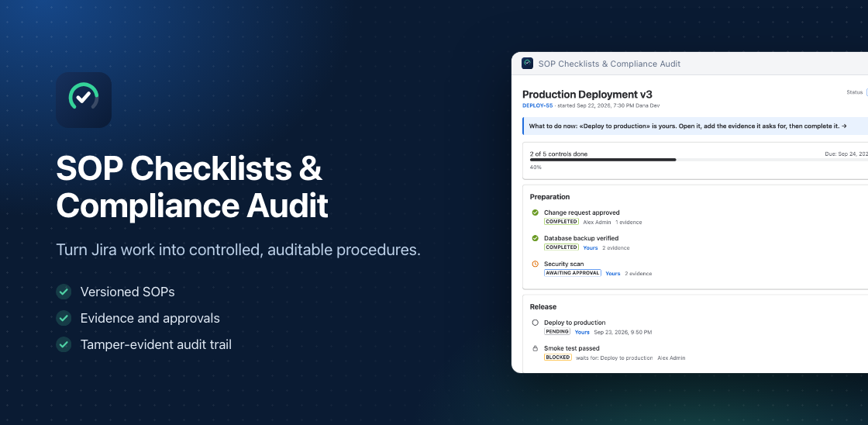Open the Database backup verified control
Screen dimensions: 868x425
581,238
